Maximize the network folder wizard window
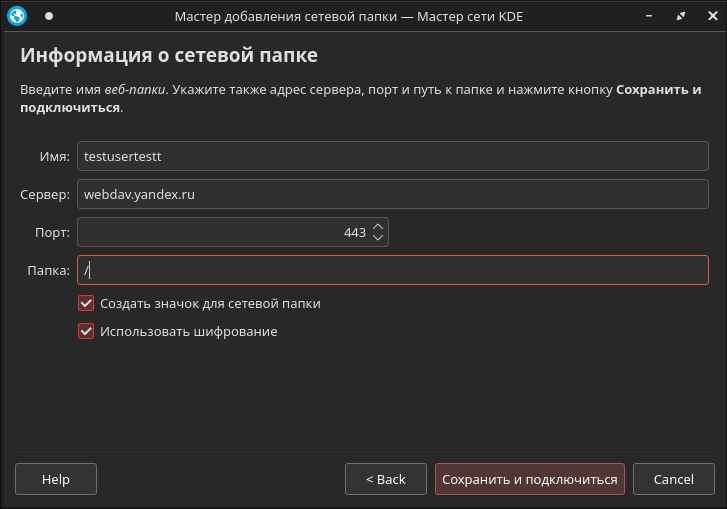727x509 pixels. coord(681,16)
